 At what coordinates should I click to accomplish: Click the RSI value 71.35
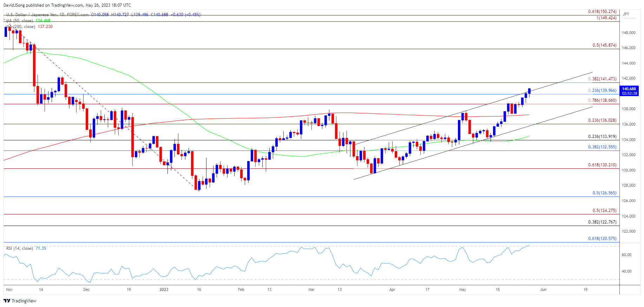pyautogui.click(x=41, y=248)
